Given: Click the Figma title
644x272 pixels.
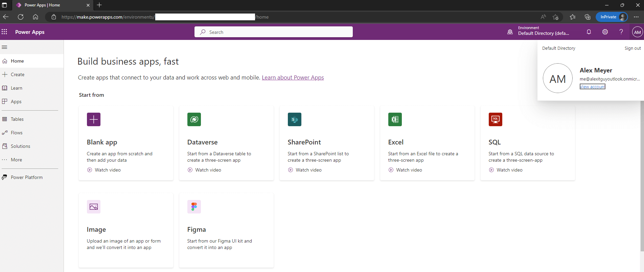Looking at the screenshot, I should [196, 229].
